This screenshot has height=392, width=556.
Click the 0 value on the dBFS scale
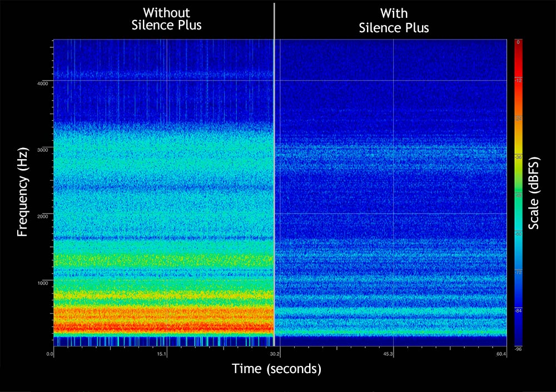[518, 42]
